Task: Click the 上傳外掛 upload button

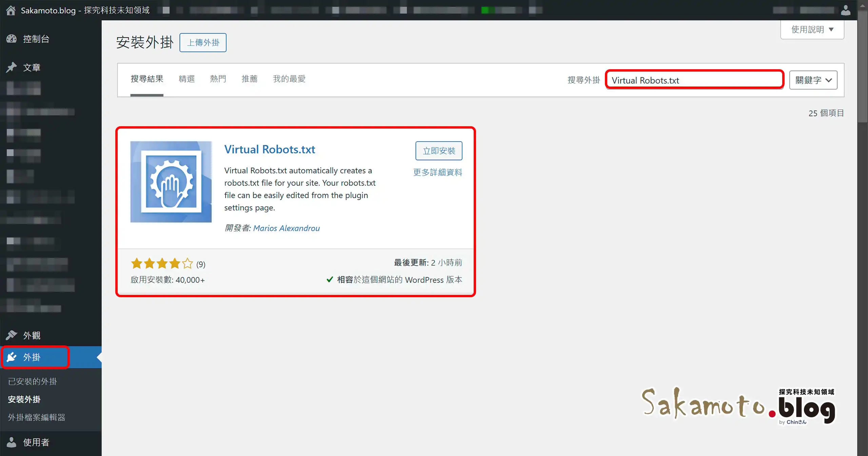Action: click(203, 42)
